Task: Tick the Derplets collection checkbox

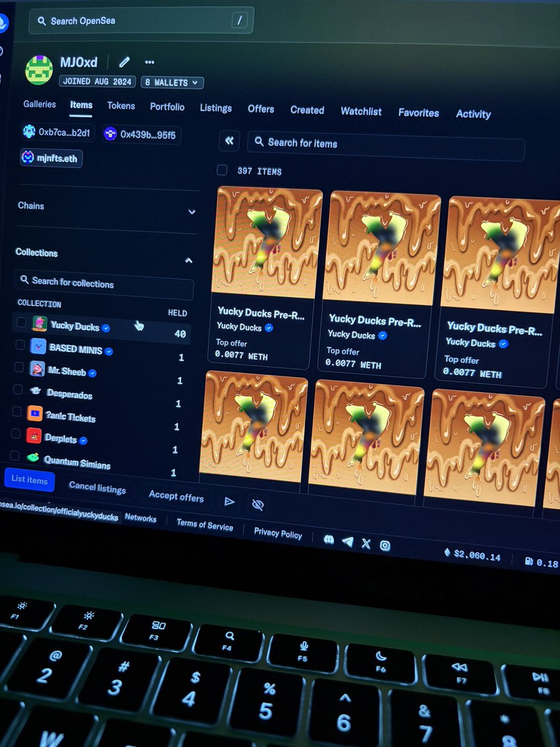Action: tap(16, 433)
